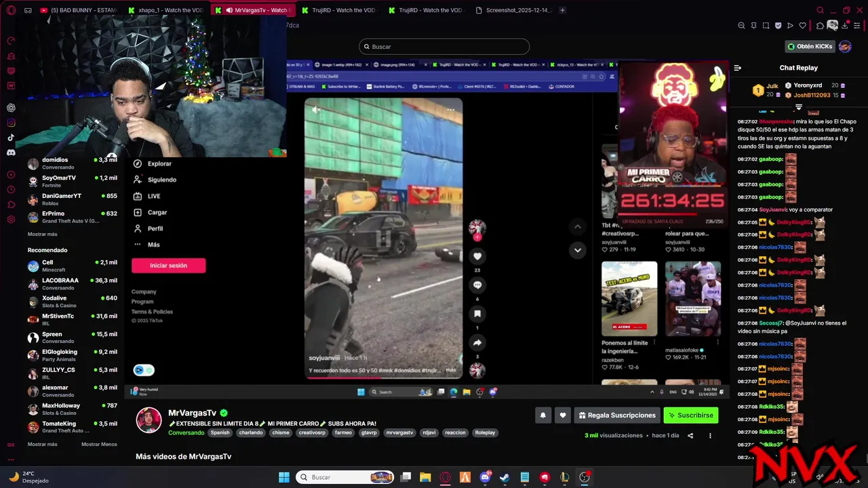
Task: Switch to the Screenshot_2025-12-14 tab
Action: click(513, 10)
